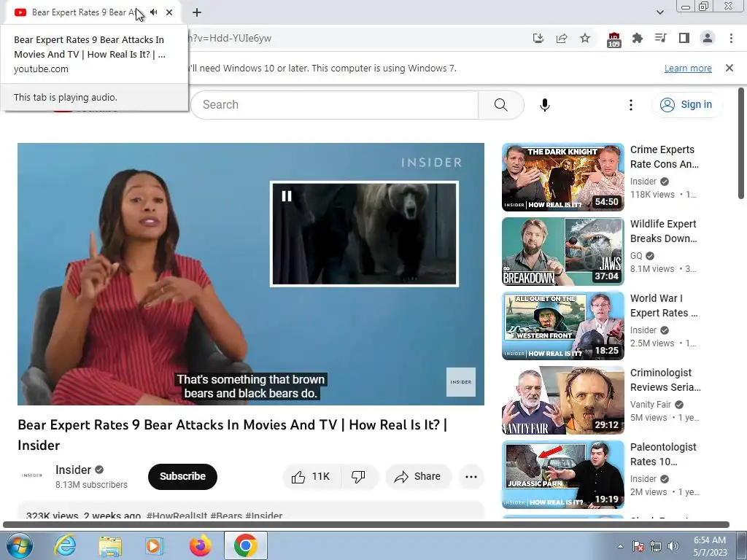
Task: Mute the tab via the audio speaker icon
Action: click(154, 12)
